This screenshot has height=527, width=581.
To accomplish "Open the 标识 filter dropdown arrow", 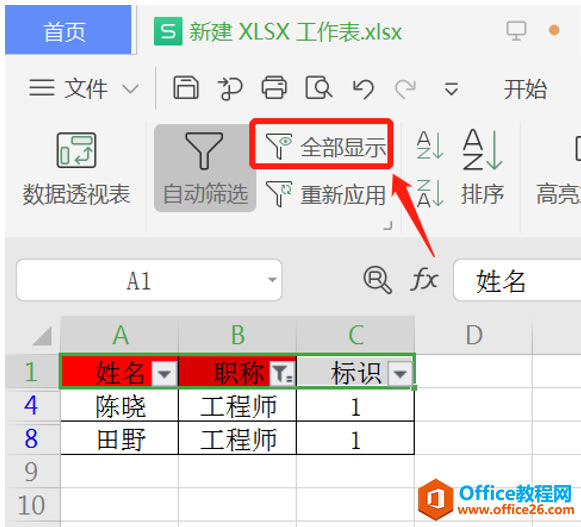I will pyautogui.click(x=400, y=374).
